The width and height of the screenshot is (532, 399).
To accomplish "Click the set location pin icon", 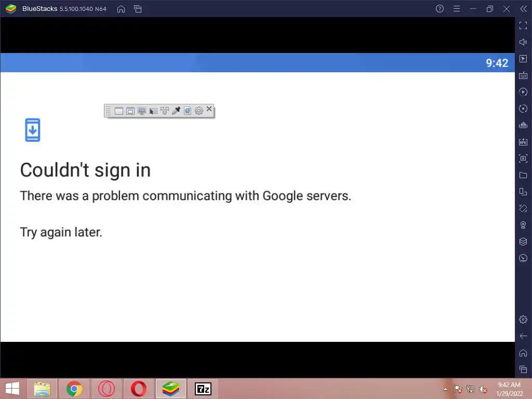I will click(523, 225).
